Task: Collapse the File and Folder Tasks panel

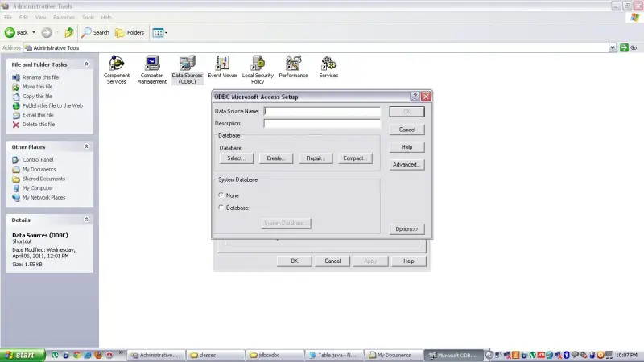Action: pos(86,64)
